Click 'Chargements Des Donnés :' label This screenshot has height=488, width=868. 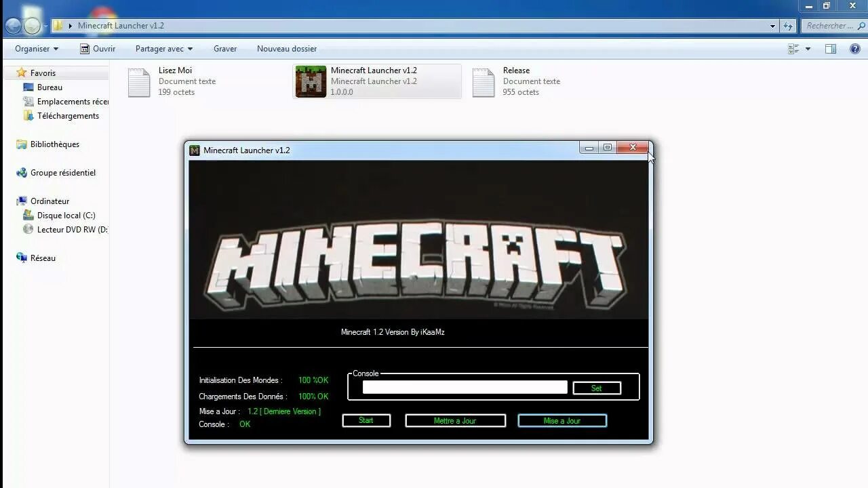tap(243, 396)
